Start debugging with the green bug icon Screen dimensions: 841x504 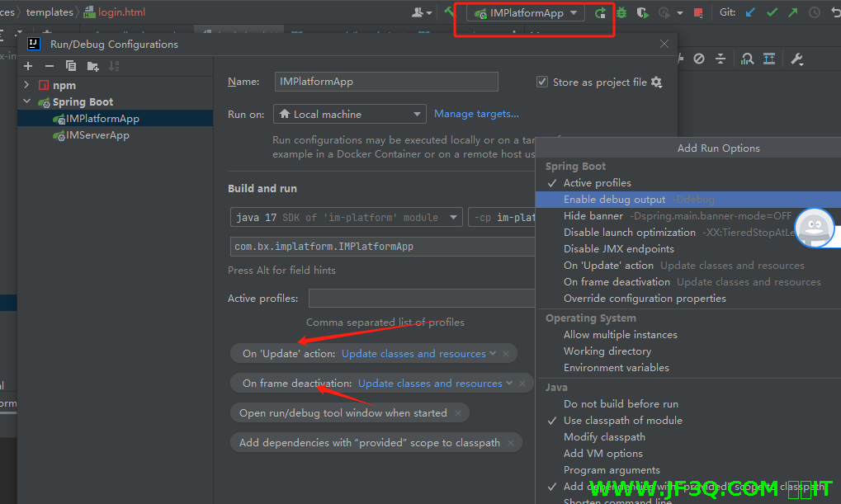click(621, 12)
